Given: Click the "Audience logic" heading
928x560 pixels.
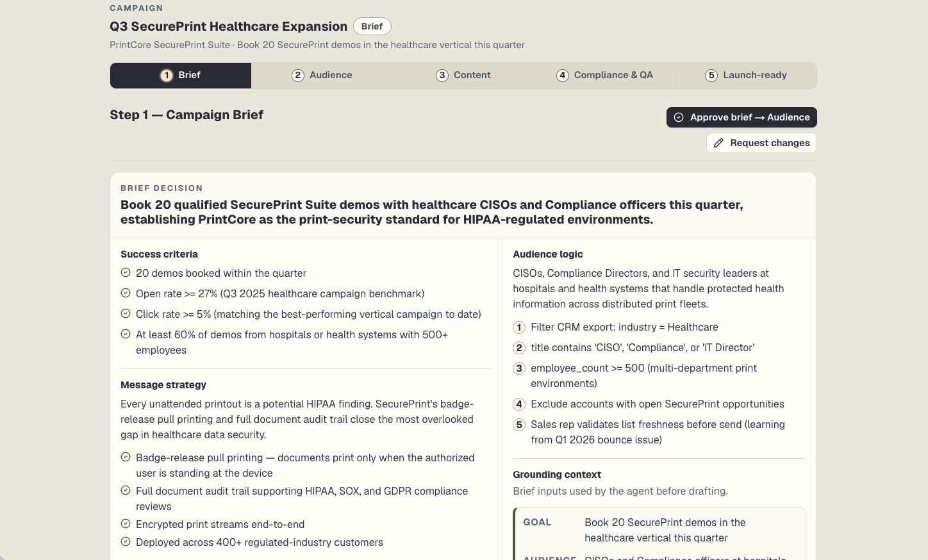Looking at the screenshot, I should click(x=547, y=254).
